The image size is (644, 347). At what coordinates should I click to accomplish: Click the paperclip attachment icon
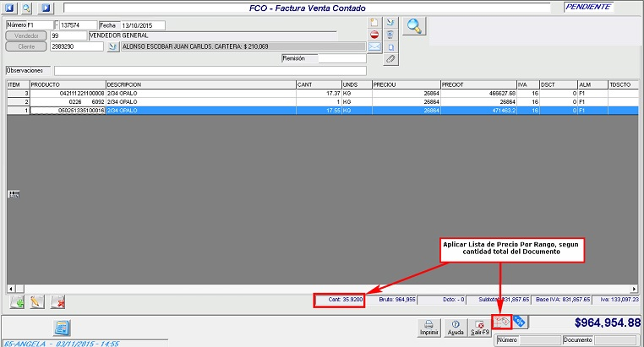coord(390,59)
